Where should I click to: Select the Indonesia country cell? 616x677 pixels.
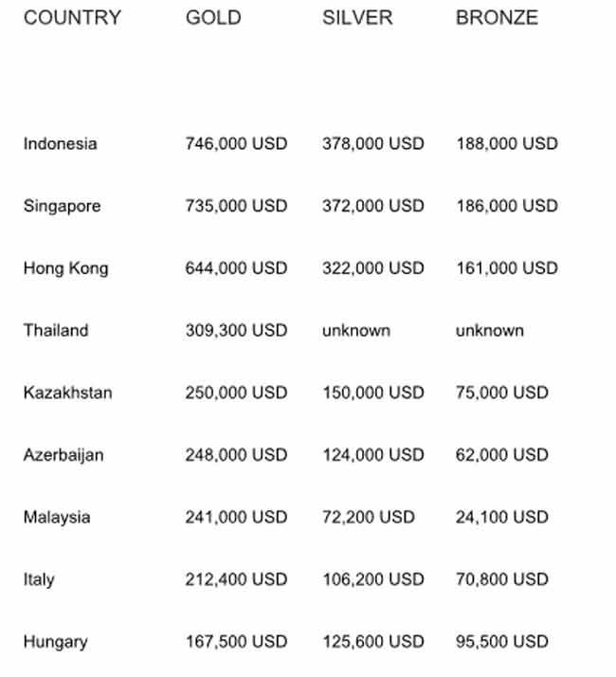[x=60, y=144]
